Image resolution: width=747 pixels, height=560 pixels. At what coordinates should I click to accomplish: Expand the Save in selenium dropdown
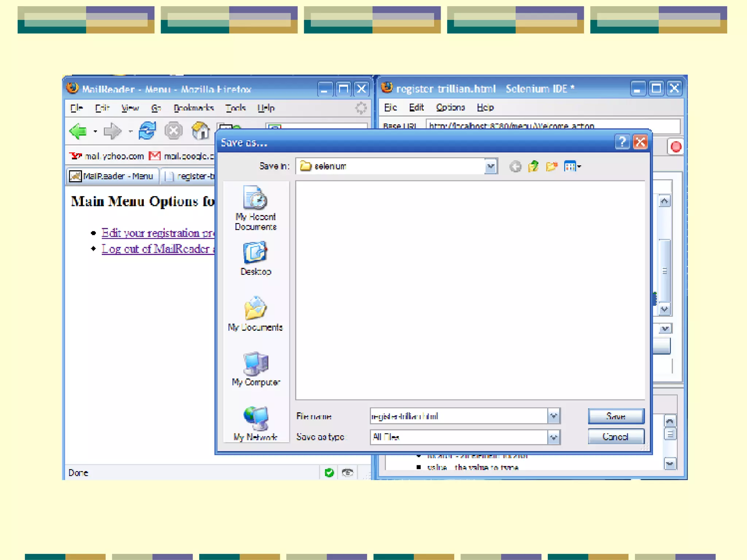(491, 167)
